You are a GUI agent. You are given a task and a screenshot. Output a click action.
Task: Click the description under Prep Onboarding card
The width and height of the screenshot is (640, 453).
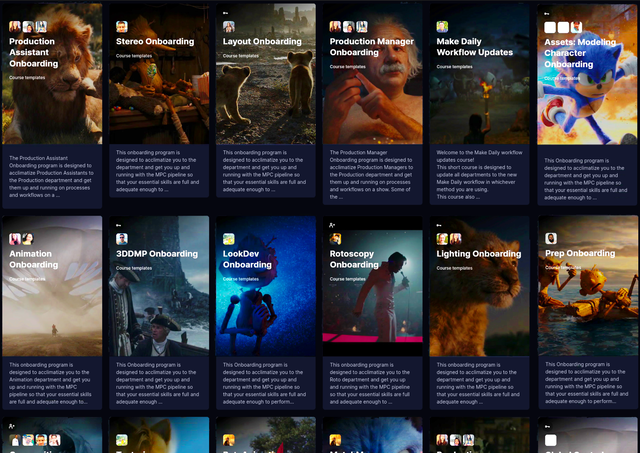coord(587,383)
